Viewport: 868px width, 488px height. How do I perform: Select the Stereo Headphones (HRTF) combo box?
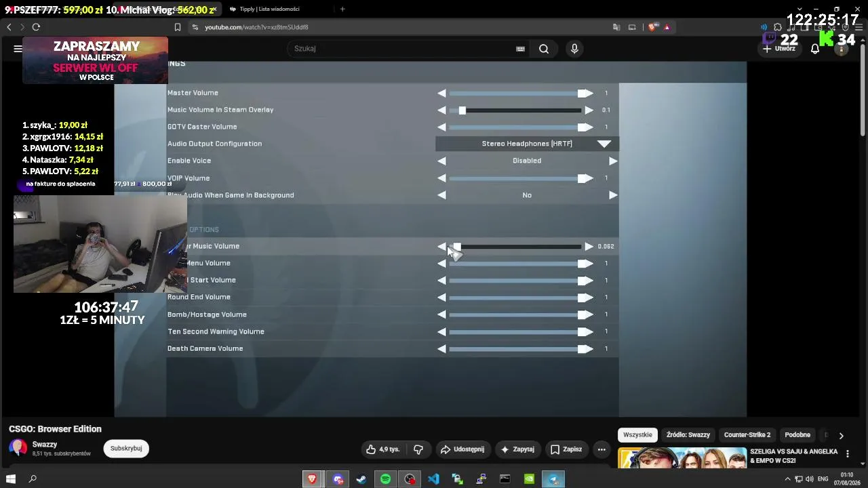[527, 144]
